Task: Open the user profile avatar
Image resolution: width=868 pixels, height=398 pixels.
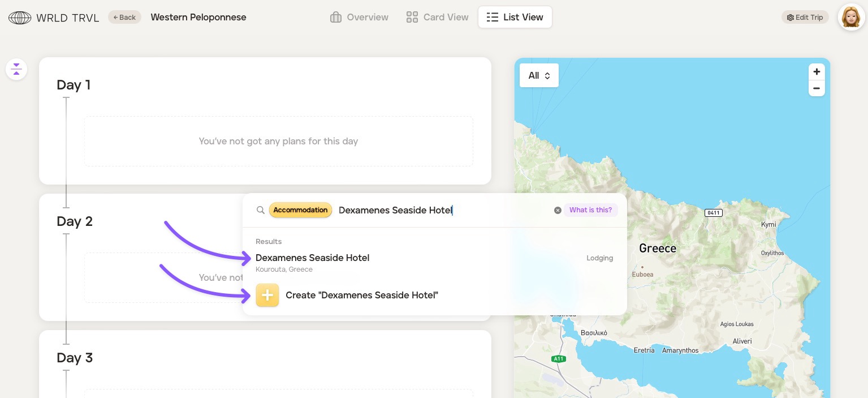Action: [x=851, y=18]
